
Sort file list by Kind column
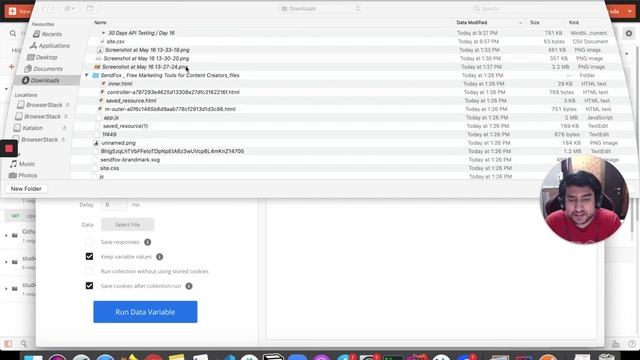click(x=573, y=22)
